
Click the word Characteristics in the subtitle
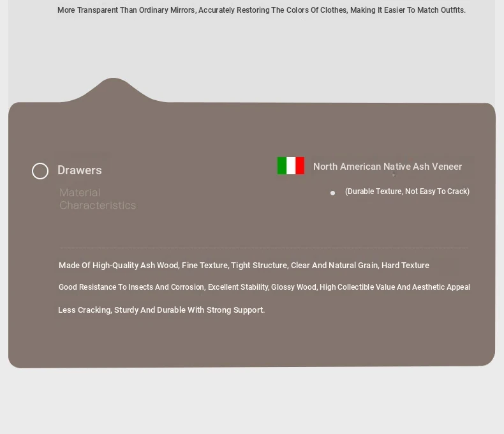[98, 206]
